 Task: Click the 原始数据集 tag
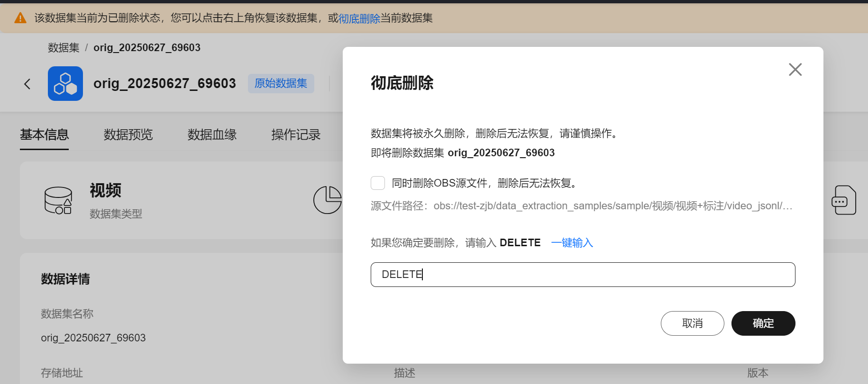[x=281, y=83]
